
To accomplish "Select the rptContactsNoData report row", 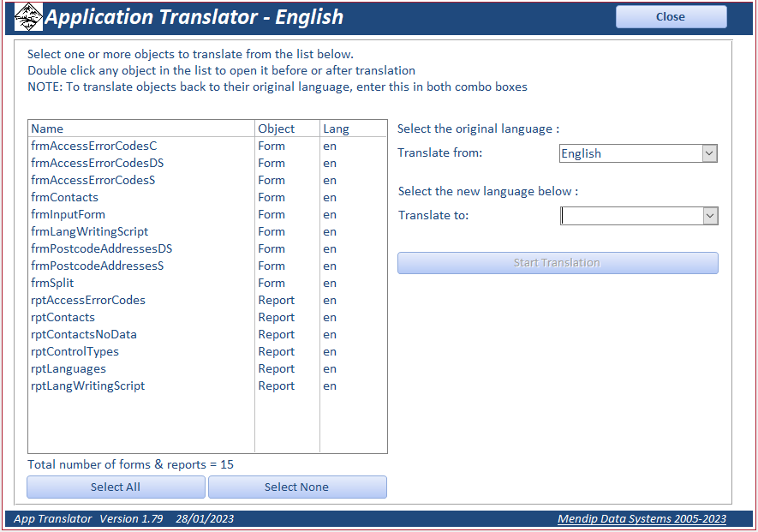I will pyautogui.click(x=207, y=335).
